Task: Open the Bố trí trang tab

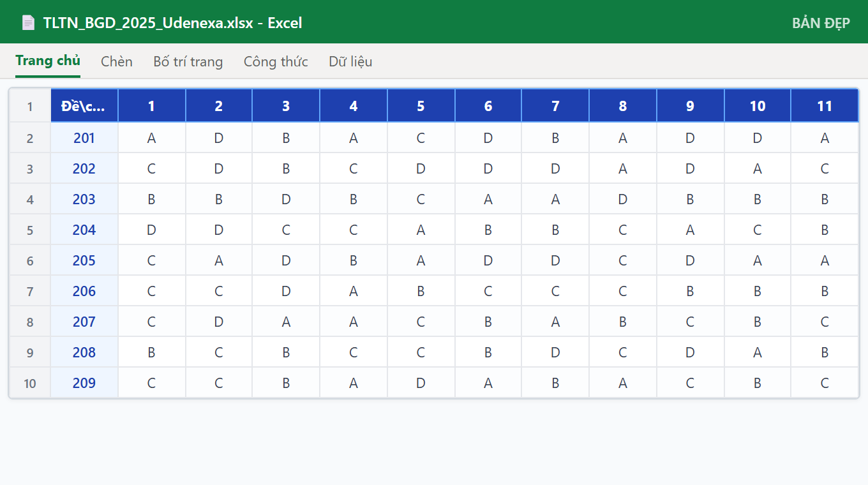Action: pyautogui.click(x=188, y=61)
